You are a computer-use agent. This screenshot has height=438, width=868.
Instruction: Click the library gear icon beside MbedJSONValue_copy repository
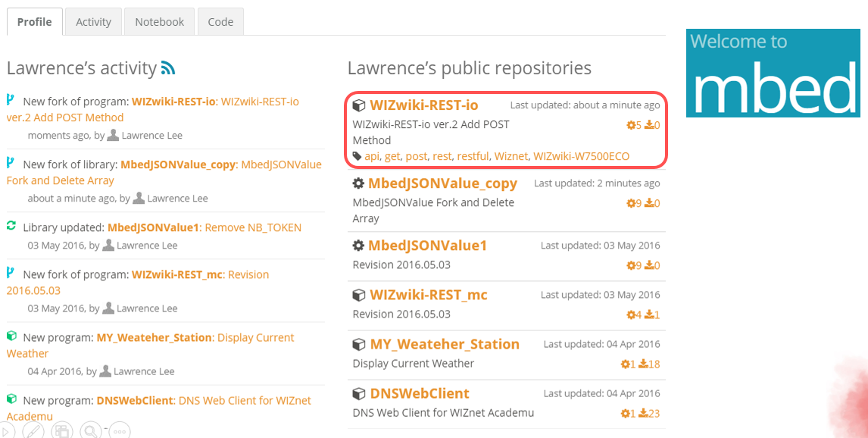358,183
